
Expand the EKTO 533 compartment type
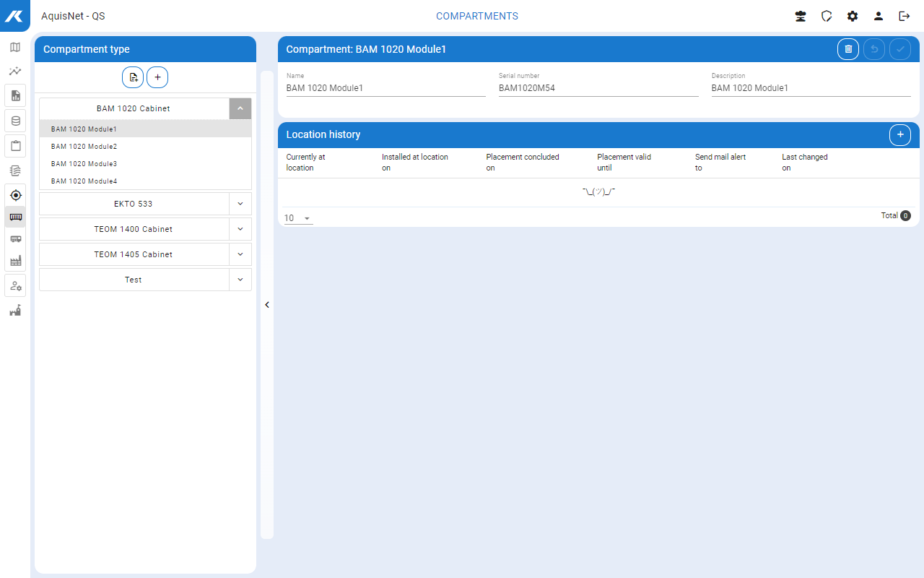pyautogui.click(x=240, y=204)
